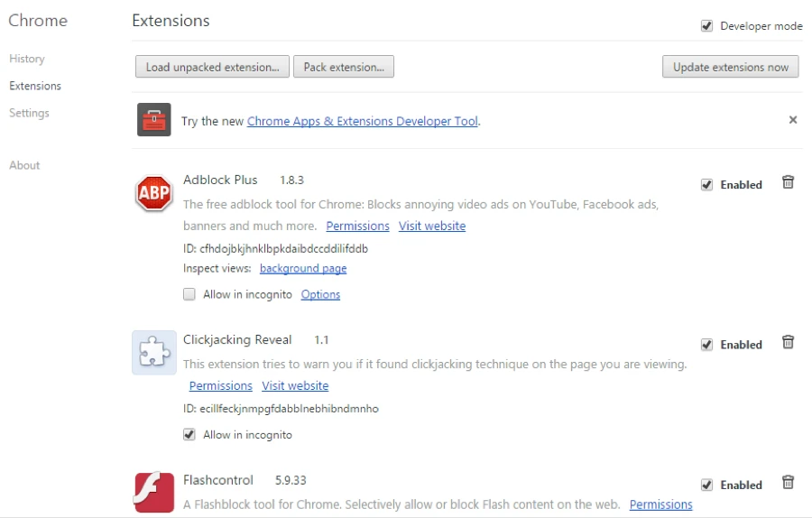This screenshot has height=518, width=812.
Task: Click the Adblock Plus ABP icon
Action: tap(154, 193)
